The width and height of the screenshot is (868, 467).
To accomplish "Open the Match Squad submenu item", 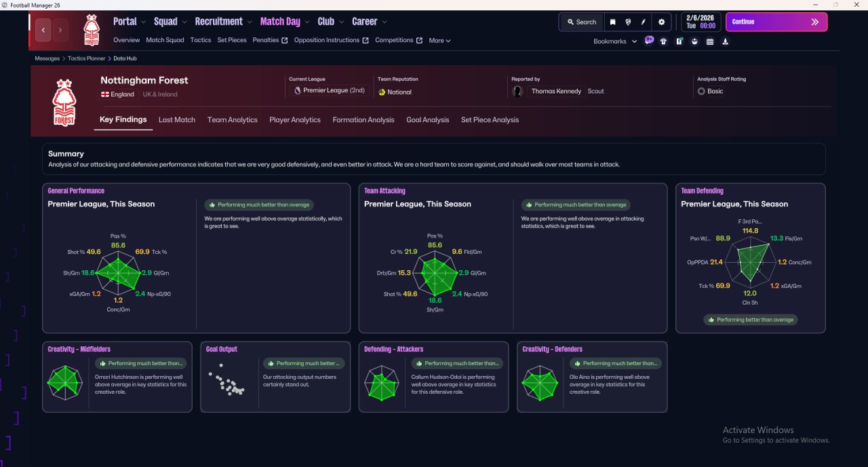I will [x=165, y=40].
